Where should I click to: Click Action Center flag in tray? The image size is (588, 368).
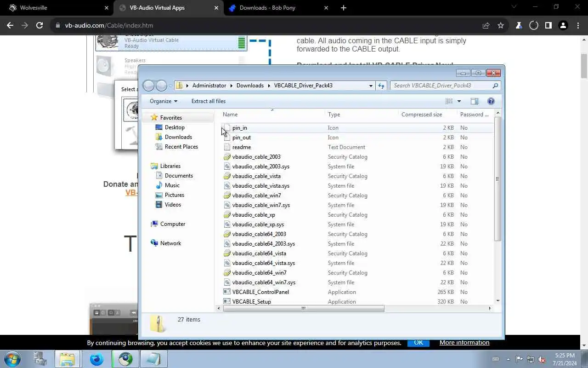(x=519, y=359)
